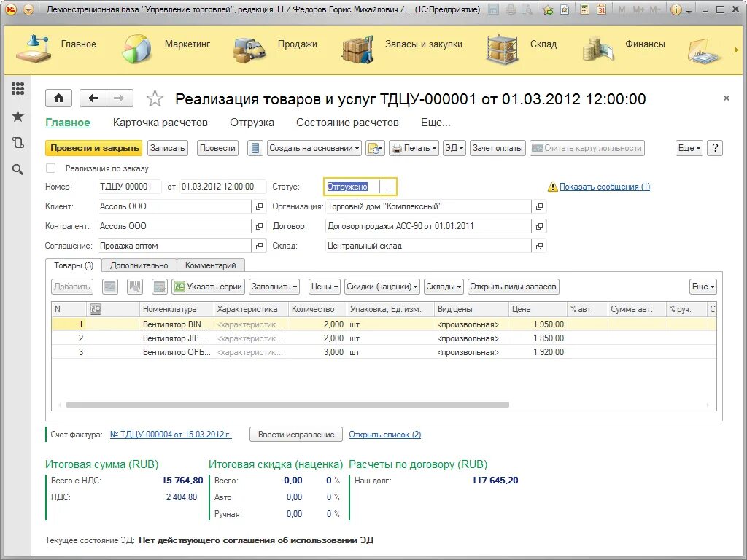The width and height of the screenshot is (747, 560).
Task: Select the Дополнительно tab
Action: click(139, 265)
